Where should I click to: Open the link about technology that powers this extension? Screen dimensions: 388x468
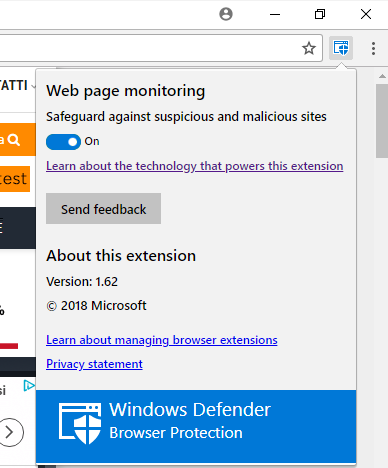(x=195, y=166)
